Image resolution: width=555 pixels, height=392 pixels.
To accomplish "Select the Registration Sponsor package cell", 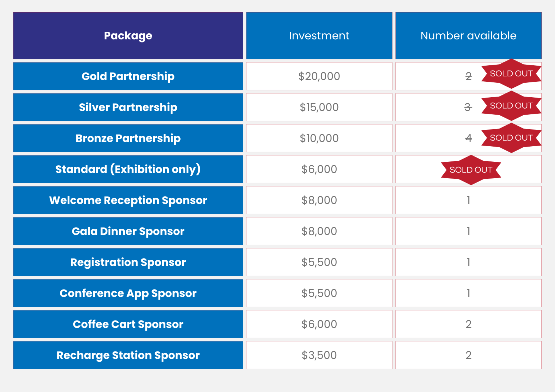I will point(128,262).
